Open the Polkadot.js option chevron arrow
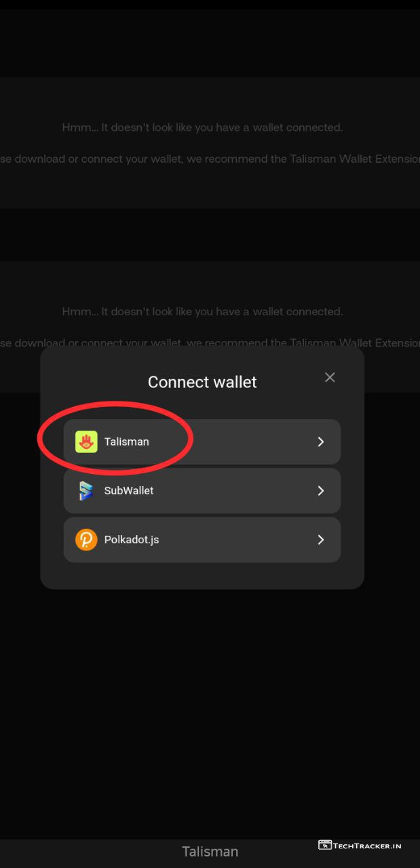The image size is (420, 868). 321,540
